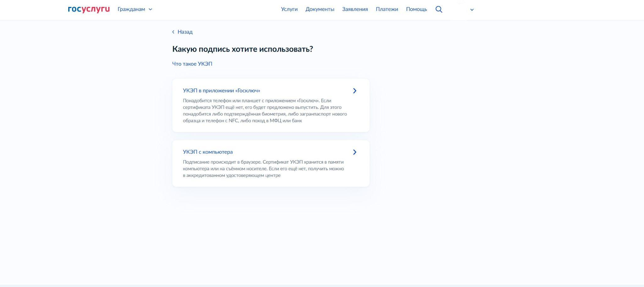Click the back chevron beside Назад
This screenshot has width=644, height=287.
click(173, 32)
